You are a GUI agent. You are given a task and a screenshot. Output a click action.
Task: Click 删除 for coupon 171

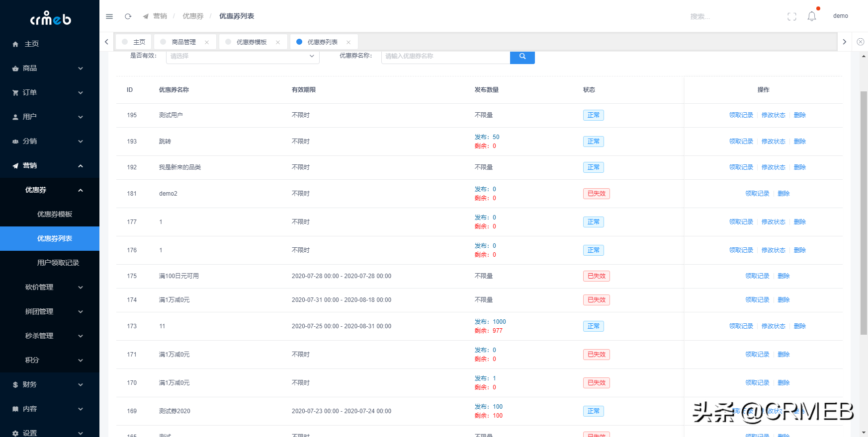(x=783, y=355)
